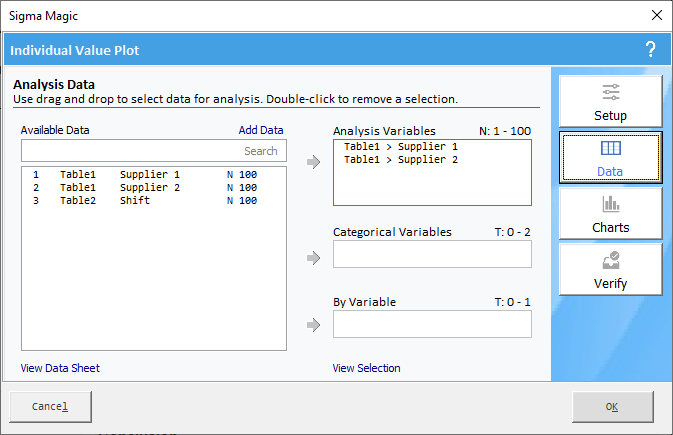The height and width of the screenshot is (435, 673).
Task: Click the OK button
Action: [x=613, y=407]
